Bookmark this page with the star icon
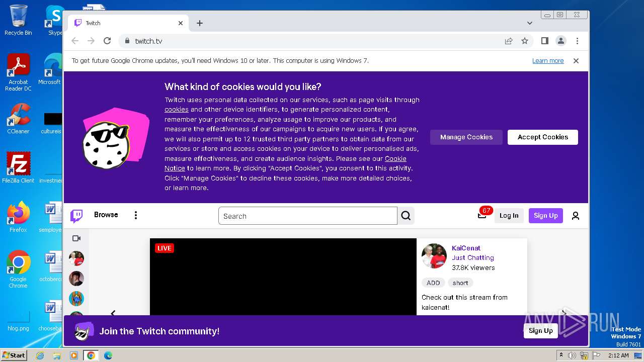644x362 pixels. click(x=525, y=41)
